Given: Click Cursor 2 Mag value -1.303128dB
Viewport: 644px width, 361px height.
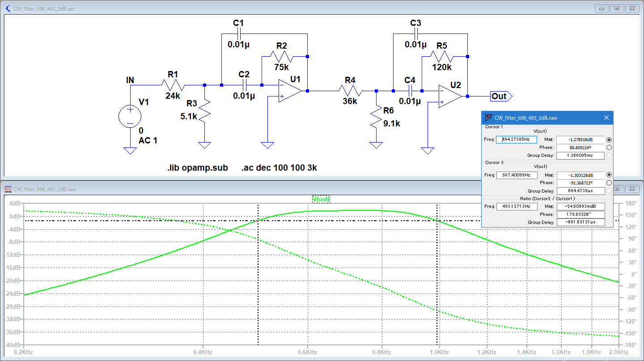Looking at the screenshot, I should click(x=580, y=175).
